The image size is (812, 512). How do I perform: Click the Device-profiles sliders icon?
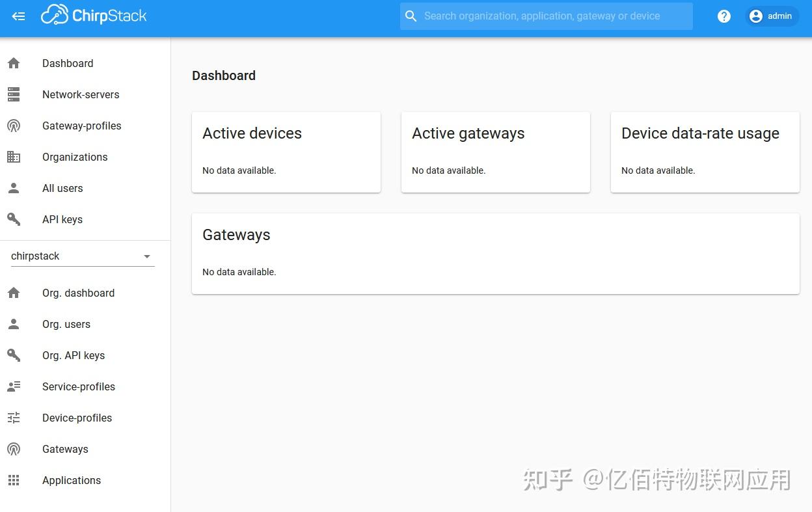point(14,418)
